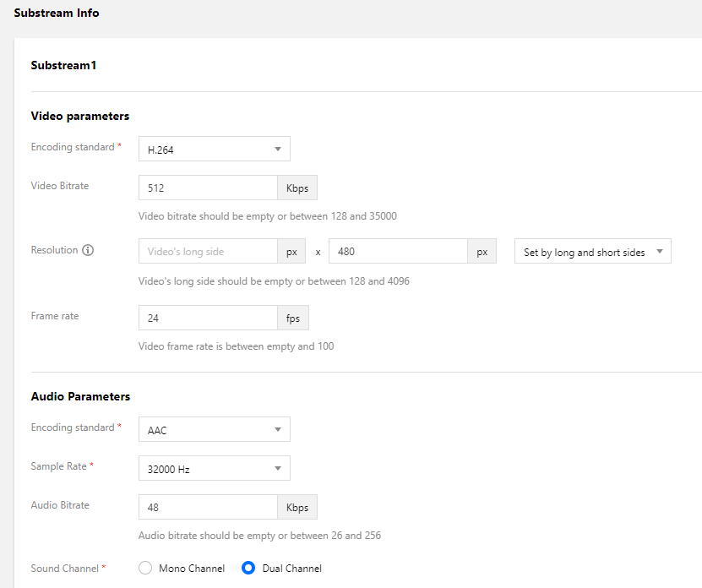702x588 pixels.
Task: Click the fps unit label
Action: pyautogui.click(x=293, y=318)
